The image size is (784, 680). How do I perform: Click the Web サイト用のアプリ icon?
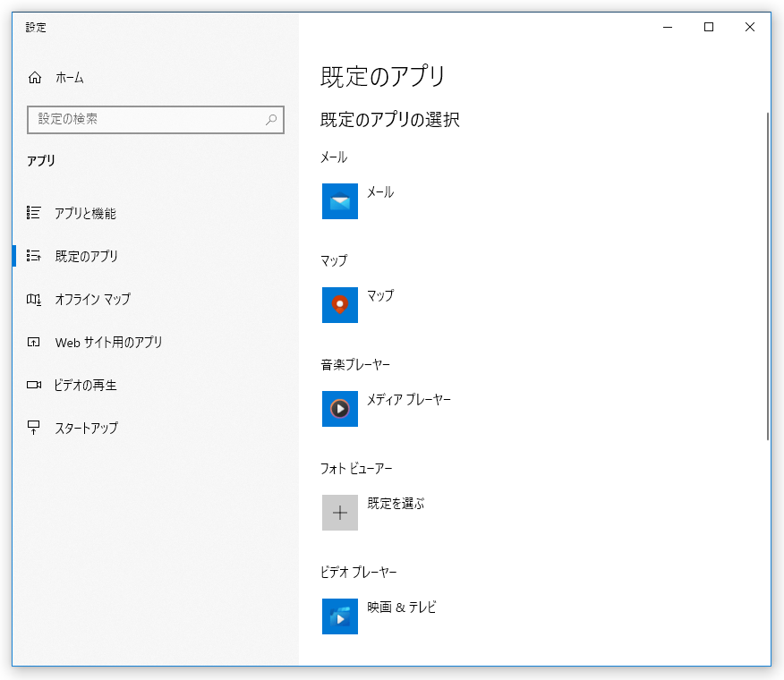(x=33, y=342)
